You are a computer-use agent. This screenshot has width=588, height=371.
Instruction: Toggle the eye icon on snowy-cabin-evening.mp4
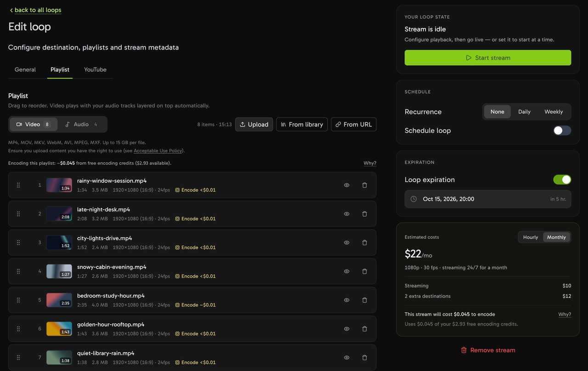(x=347, y=271)
